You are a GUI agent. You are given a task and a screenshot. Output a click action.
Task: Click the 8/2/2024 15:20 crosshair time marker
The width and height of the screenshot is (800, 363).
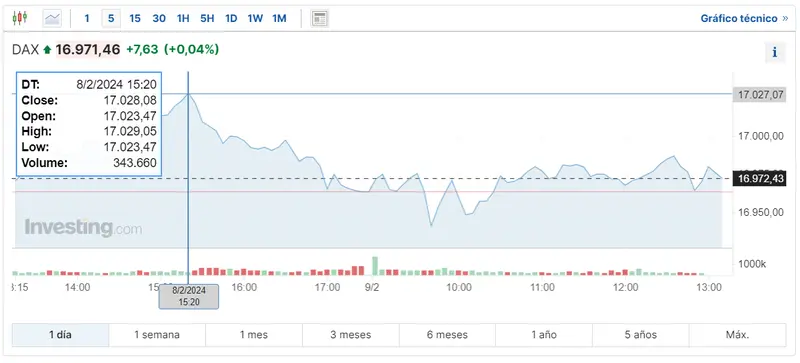pos(189,297)
